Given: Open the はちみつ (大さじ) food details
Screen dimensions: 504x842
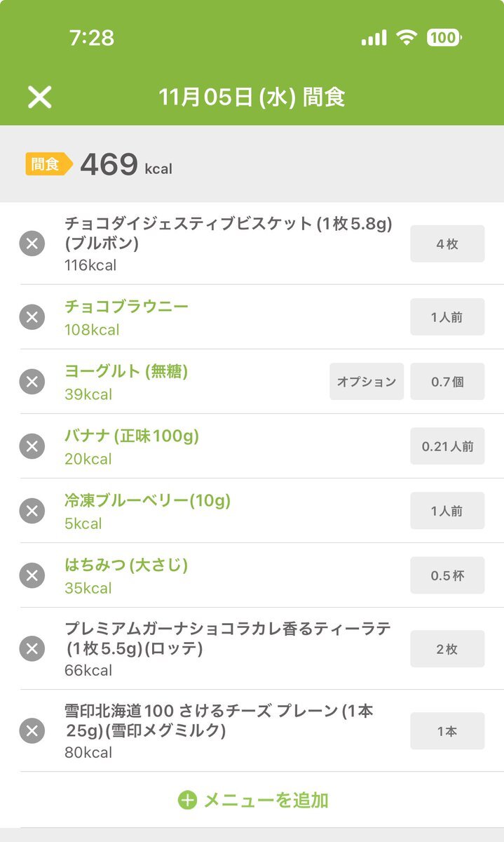Looking at the screenshot, I should [126, 566].
